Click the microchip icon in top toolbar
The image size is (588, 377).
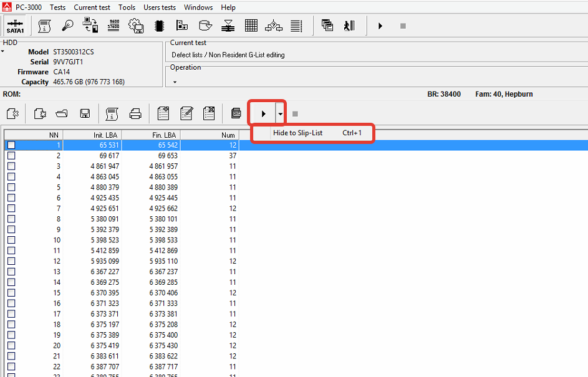point(159,26)
